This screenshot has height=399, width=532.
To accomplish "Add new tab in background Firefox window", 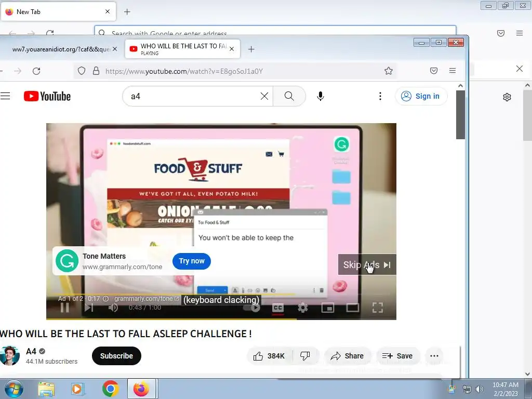I will point(127,12).
